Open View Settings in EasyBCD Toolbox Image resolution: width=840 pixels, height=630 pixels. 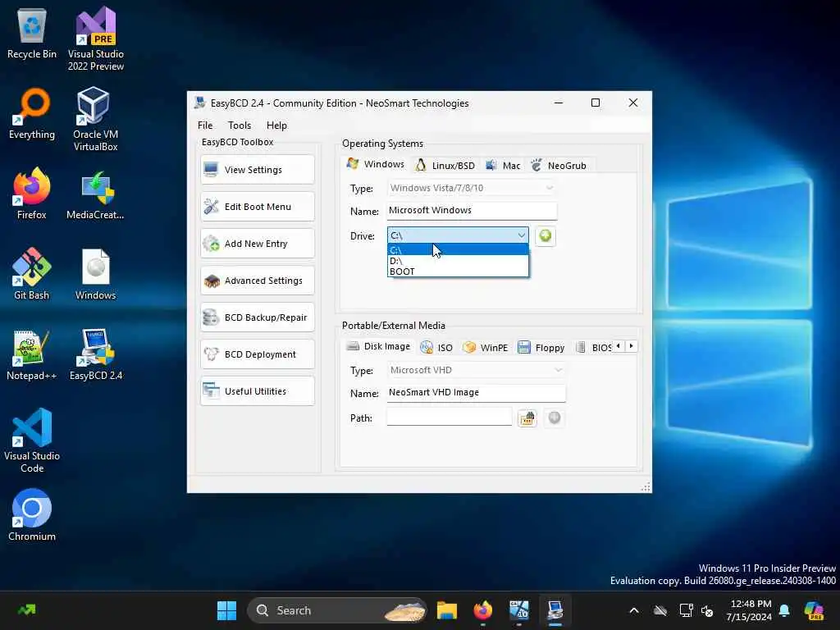click(257, 170)
